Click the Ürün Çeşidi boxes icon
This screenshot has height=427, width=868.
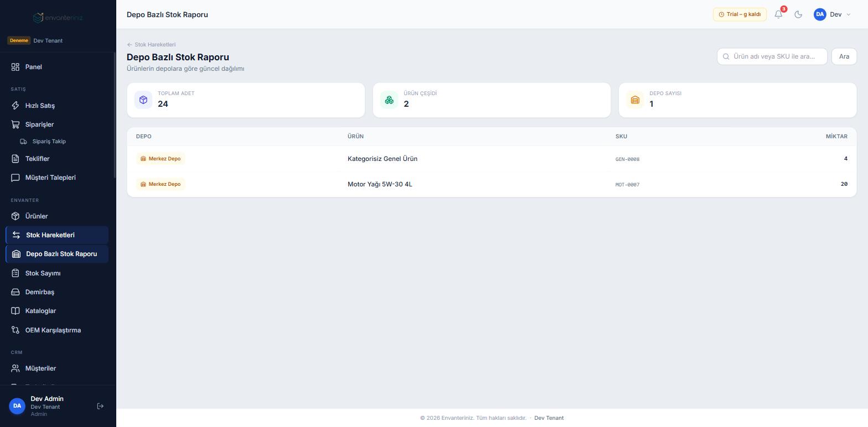pyautogui.click(x=389, y=100)
